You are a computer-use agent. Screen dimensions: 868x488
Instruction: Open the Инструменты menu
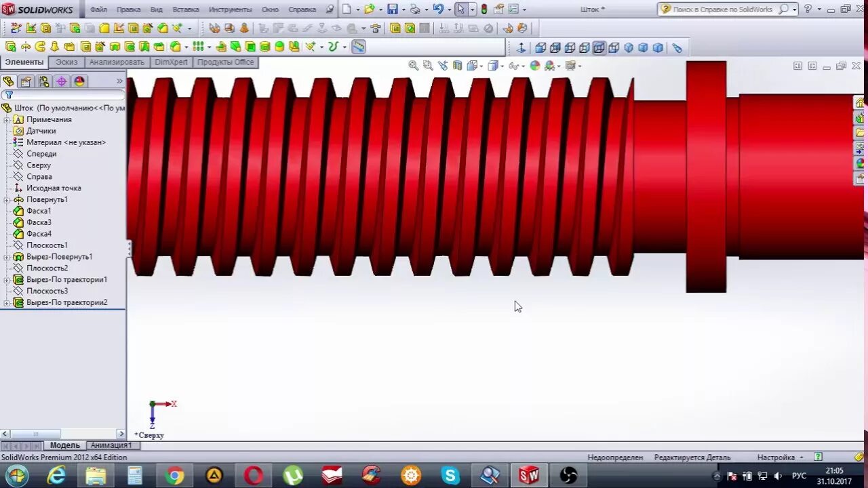(230, 9)
